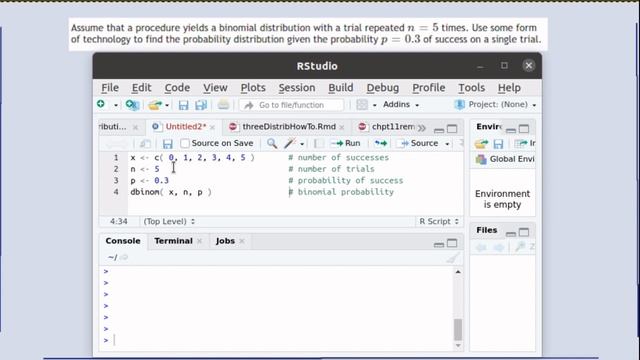Click the console scroll up arrow
This screenshot has height=360, width=640.
coord(458,272)
